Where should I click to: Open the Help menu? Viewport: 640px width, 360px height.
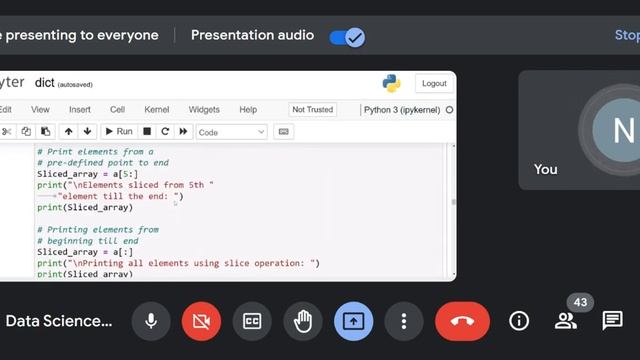click(x=248, y=109)
